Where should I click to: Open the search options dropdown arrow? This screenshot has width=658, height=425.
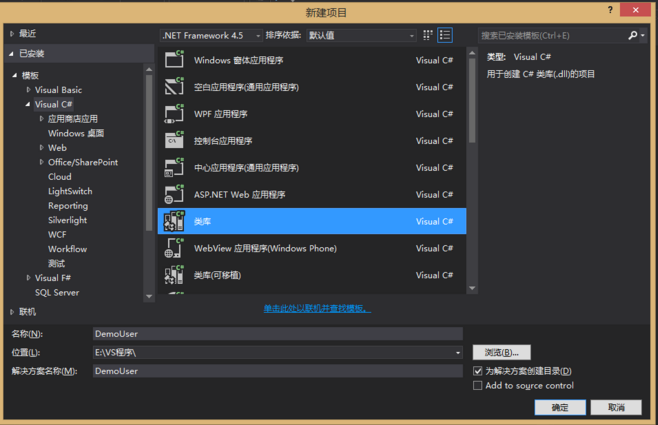click(x=642, y=36)
